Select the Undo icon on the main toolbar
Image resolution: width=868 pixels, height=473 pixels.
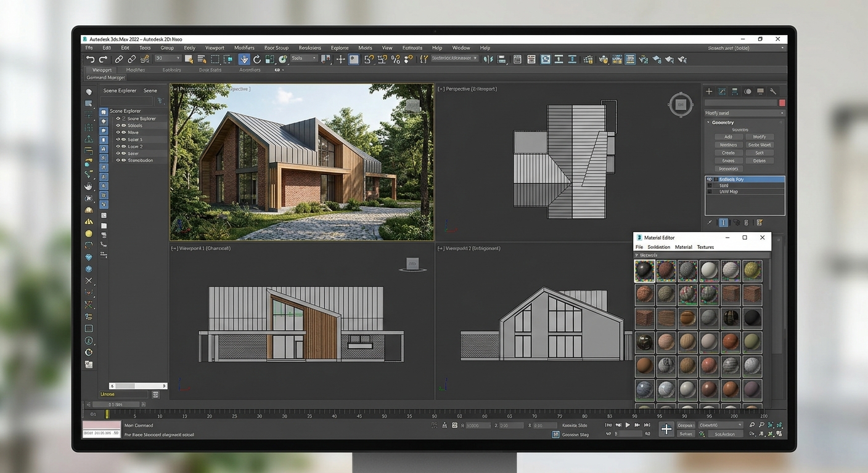point(90,59)
